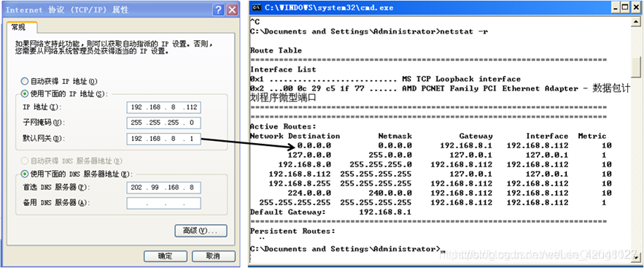
Task: Click the cmd.exe title bar text
Action: 329,7
